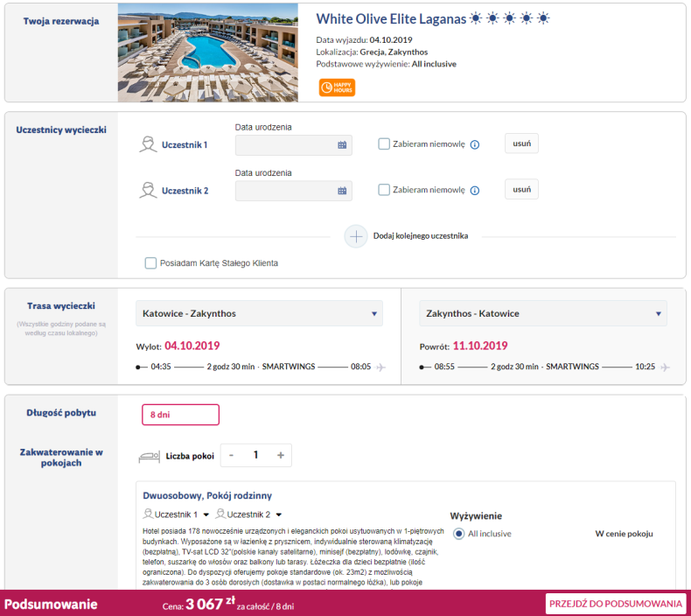This screenshot has width=691, height=616.
Task: Click first sun star rating icon
Action: [476, 18]
